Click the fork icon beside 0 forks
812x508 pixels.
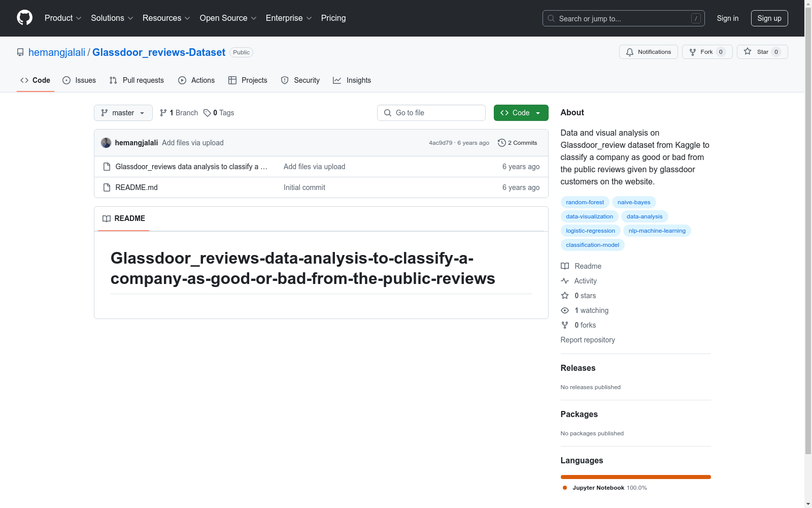(x=565, y=325)
